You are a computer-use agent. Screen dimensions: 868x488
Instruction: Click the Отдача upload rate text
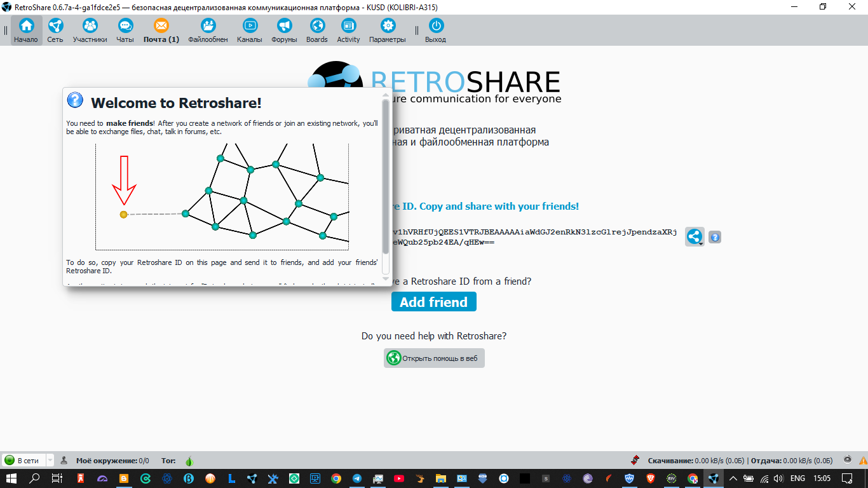[x=792, y=461]
